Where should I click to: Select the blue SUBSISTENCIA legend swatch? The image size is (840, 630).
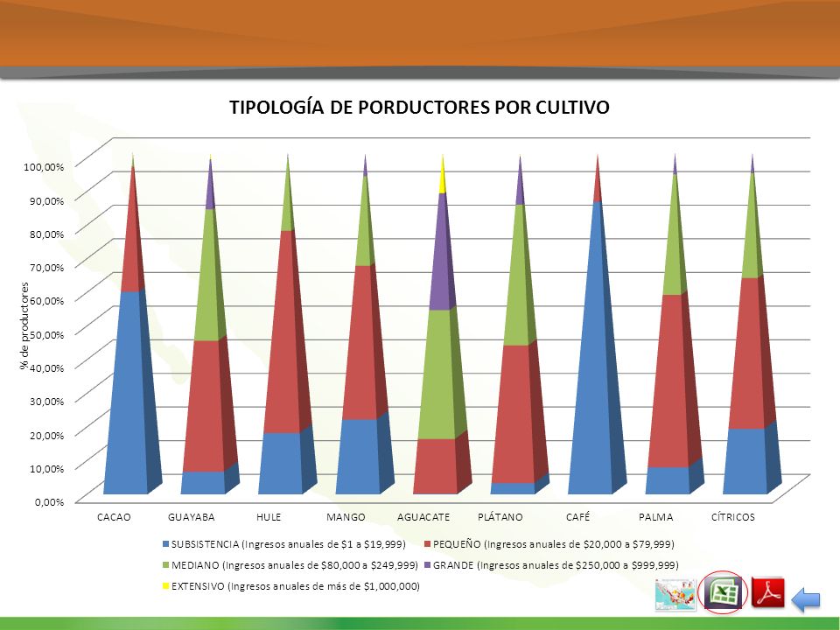(x=165, y=544)
